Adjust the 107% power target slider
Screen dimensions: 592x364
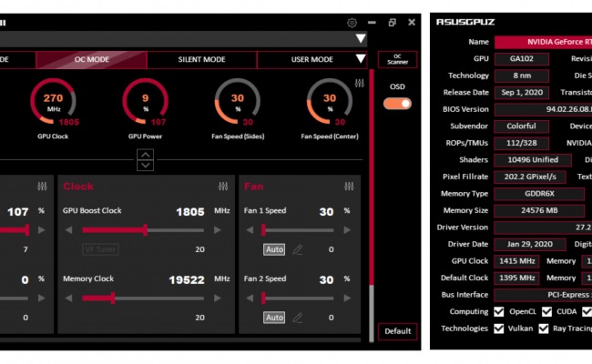pyautogui.click(x=15, y=230)
